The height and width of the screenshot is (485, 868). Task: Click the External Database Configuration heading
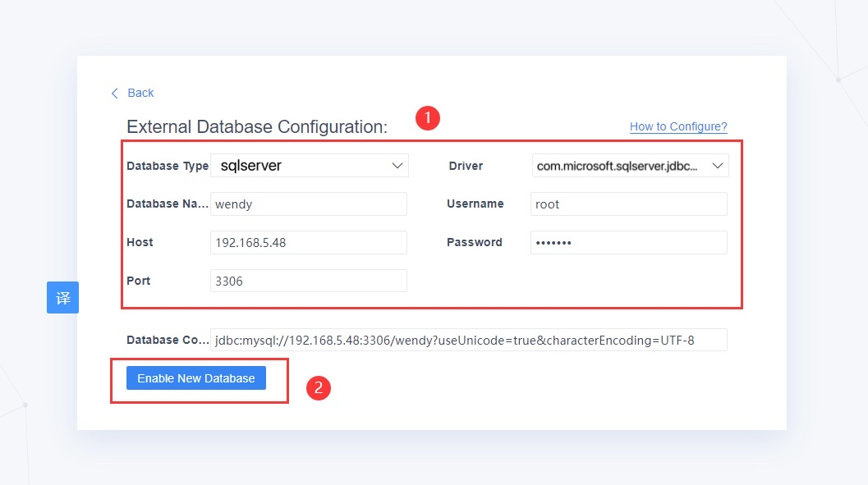pos(256,126)
